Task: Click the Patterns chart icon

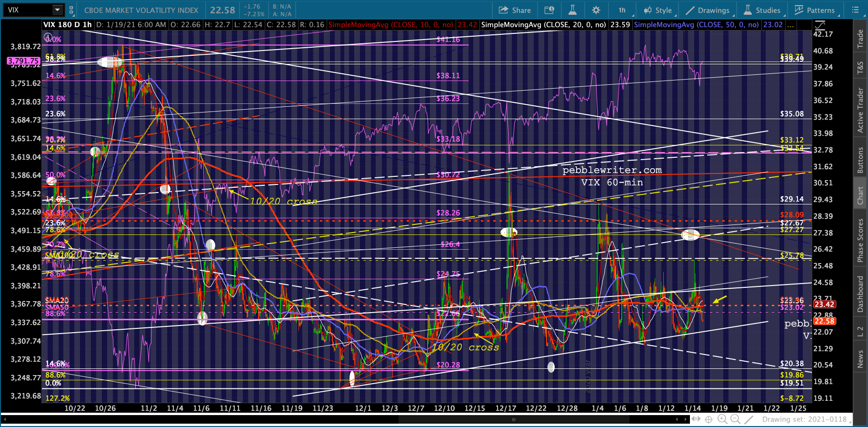Action: pyautogui.click(x=799, y=10)
